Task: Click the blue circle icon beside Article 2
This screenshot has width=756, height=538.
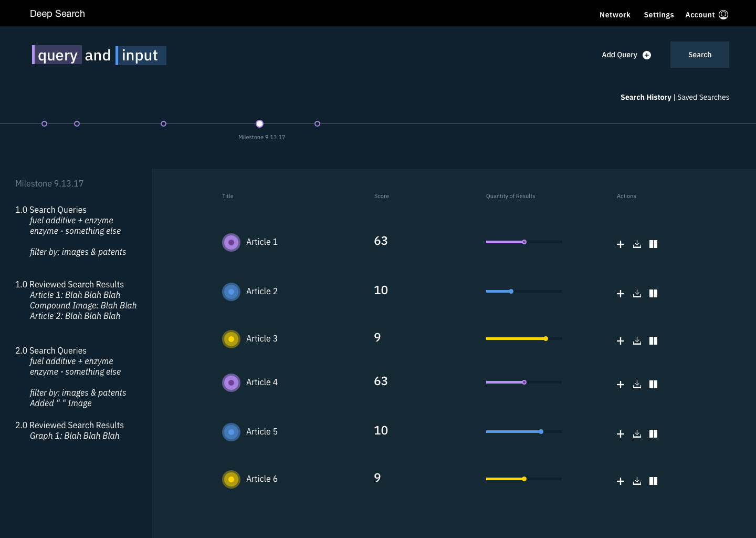Action: (231, 292)
